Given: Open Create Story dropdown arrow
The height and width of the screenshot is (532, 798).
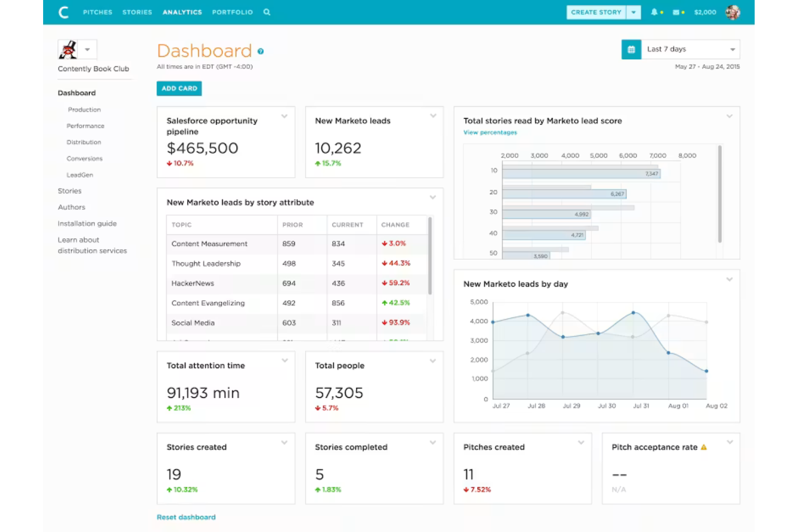Looking at the screenshot, I should click(x=634, y=12).
